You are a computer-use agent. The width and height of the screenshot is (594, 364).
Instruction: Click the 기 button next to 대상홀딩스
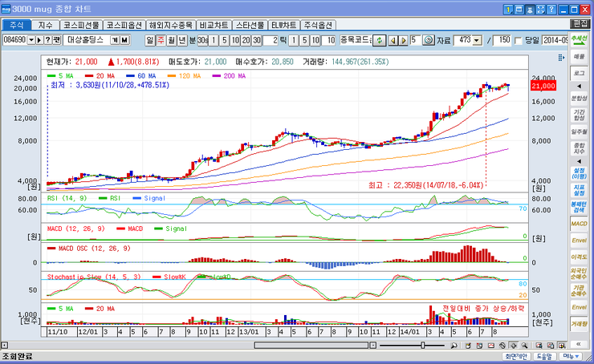[115, 40]
